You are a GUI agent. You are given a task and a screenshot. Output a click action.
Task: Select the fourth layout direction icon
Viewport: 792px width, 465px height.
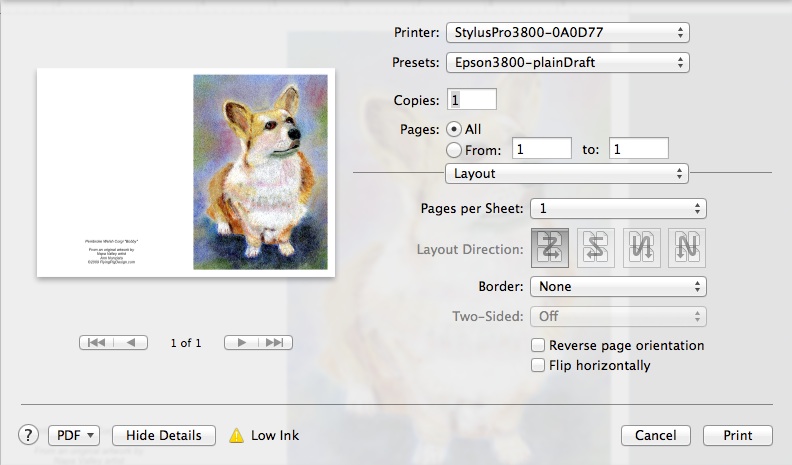[x=687, y=248]
